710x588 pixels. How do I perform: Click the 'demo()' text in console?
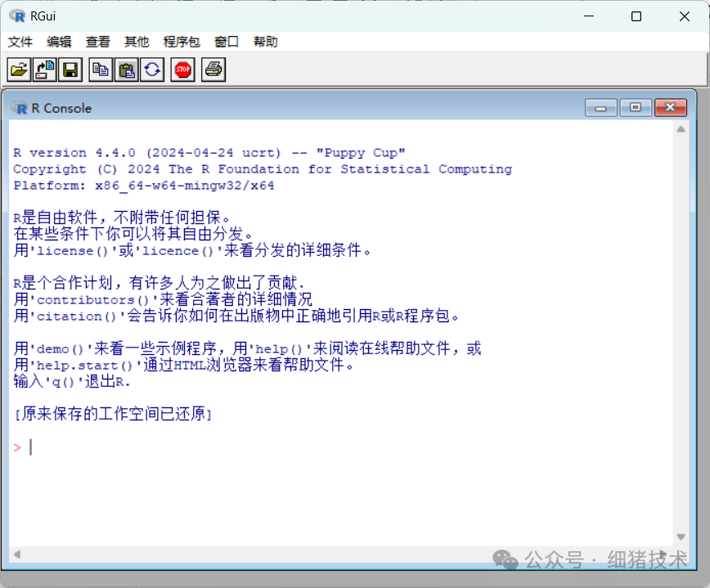[x=61, y=349]
